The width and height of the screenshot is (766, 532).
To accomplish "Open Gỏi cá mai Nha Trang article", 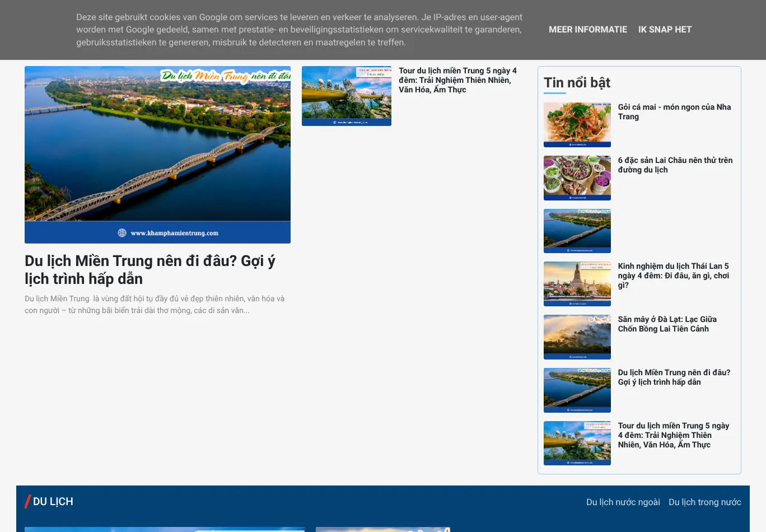I will 674,111.
